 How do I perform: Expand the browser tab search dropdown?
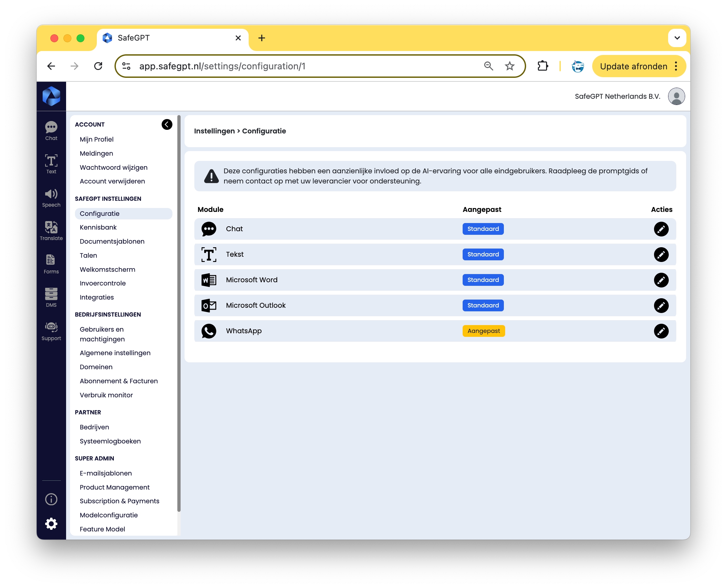(677, 38)
